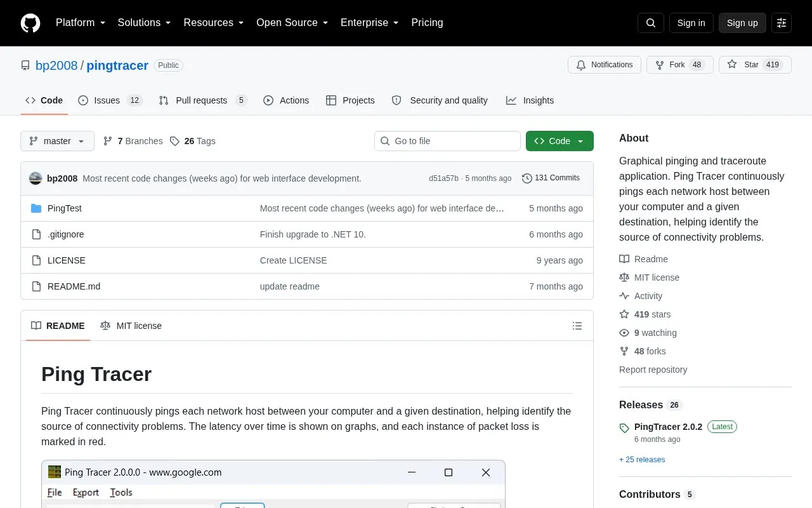The image size is (812, 508).
Task: Go to the GitHub homepage logo
Action: point(30,23)
